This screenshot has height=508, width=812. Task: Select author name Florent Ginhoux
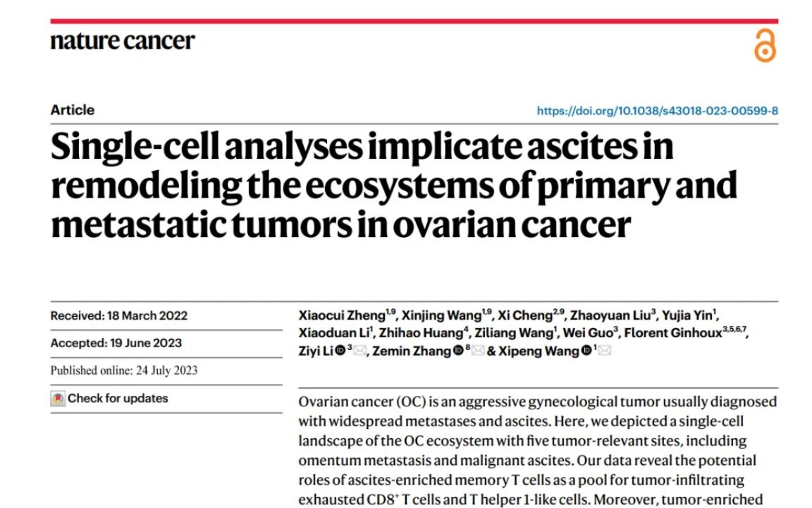pos(672,333)
